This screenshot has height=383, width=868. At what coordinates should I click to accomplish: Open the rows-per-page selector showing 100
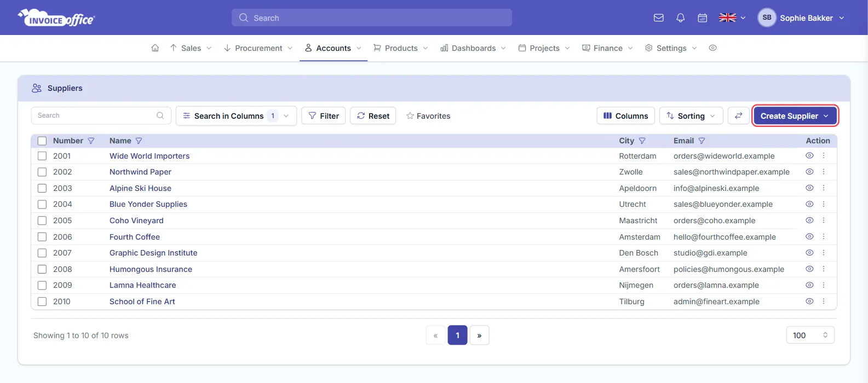(810, 335)
